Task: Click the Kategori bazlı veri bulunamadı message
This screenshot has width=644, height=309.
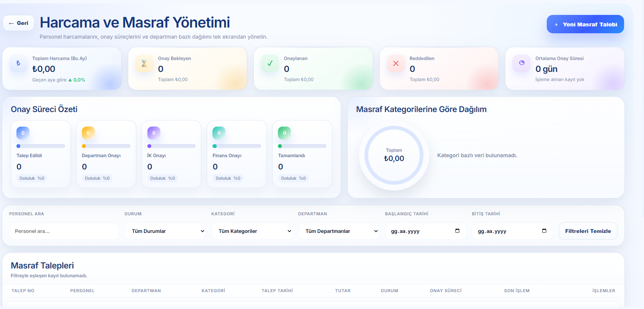Action: coord(477,155)
